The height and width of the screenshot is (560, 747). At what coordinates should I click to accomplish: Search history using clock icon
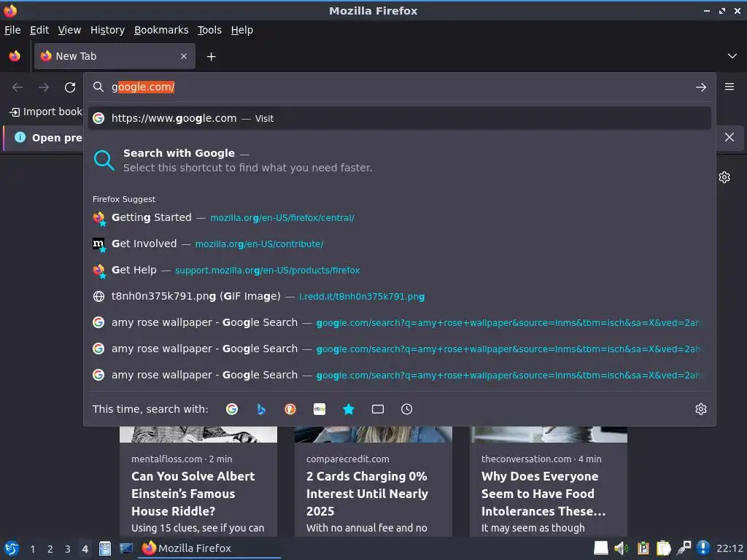coord(407,409)
